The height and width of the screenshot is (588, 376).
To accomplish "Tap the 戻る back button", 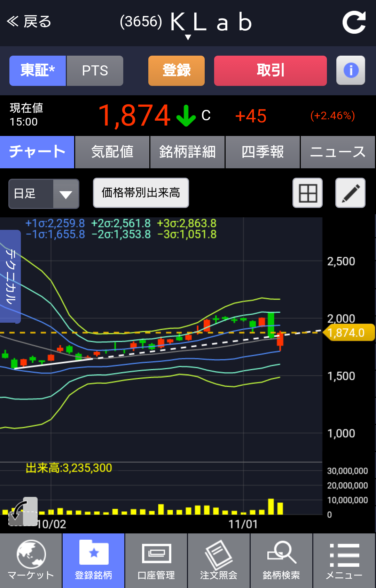I will [29, 22].
